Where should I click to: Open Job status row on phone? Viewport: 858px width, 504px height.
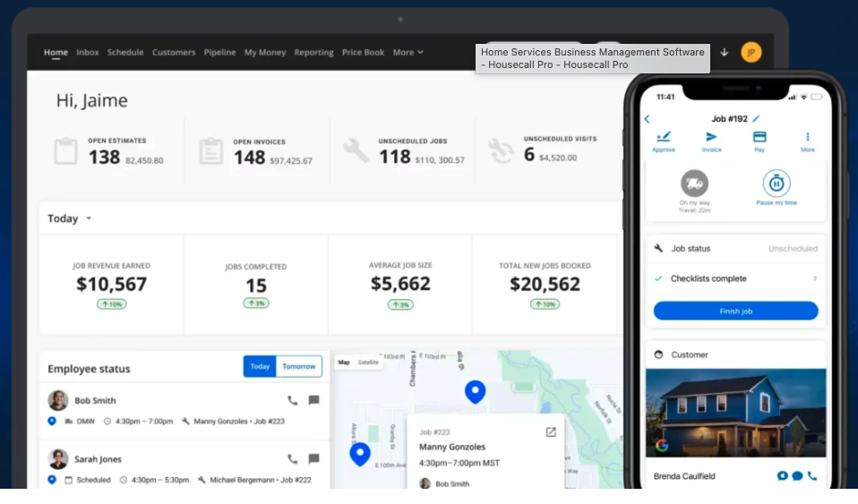tap(736, 249)
